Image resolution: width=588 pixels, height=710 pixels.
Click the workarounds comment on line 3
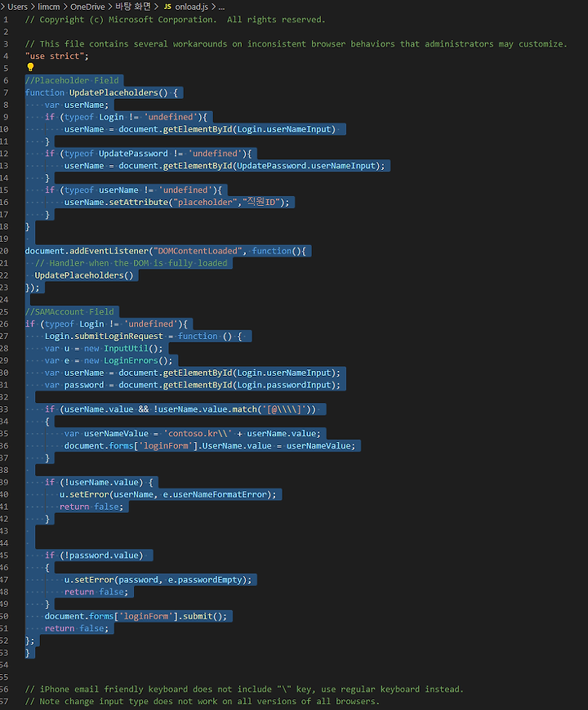pos(296,44)
